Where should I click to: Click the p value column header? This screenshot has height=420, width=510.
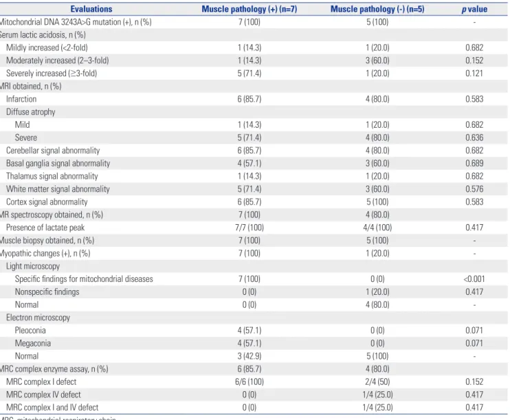pos(474,9)
